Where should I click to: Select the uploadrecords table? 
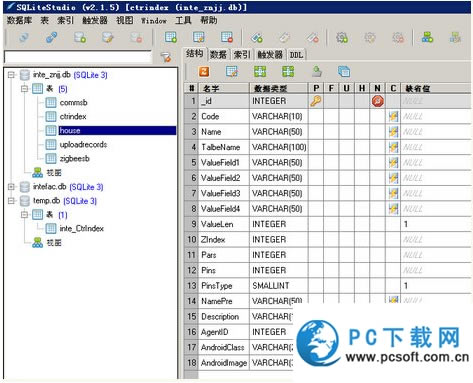pyautogui.click(x=83, y=145)
